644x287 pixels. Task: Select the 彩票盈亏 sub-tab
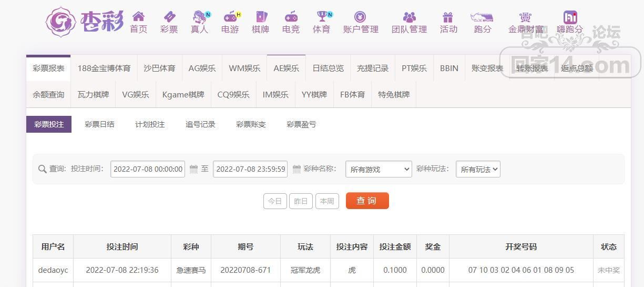click(301, 124)
